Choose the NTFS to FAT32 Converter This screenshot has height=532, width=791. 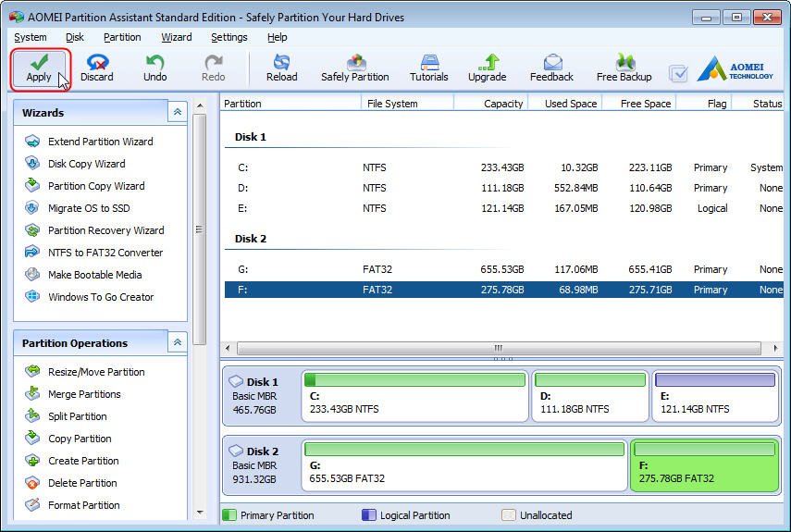(105, 253)
